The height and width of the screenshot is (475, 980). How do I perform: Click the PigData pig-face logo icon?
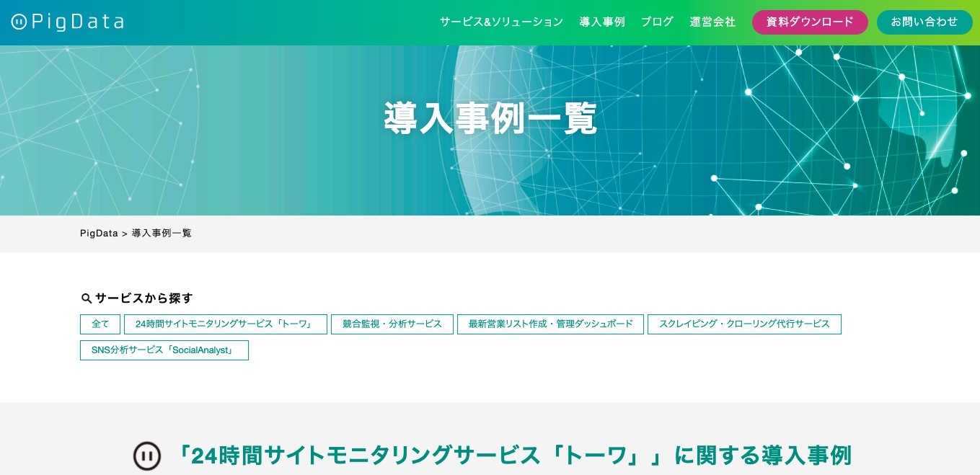point(19,22)
